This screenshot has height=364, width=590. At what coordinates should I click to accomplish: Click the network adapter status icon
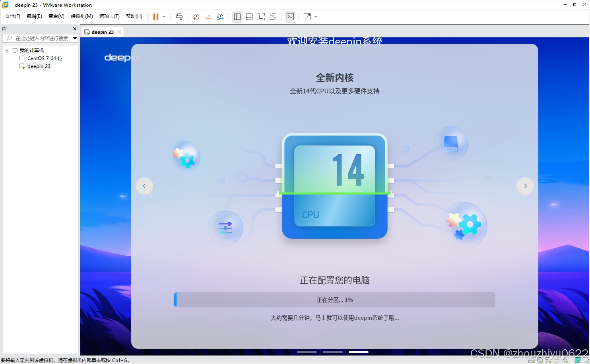548,360
